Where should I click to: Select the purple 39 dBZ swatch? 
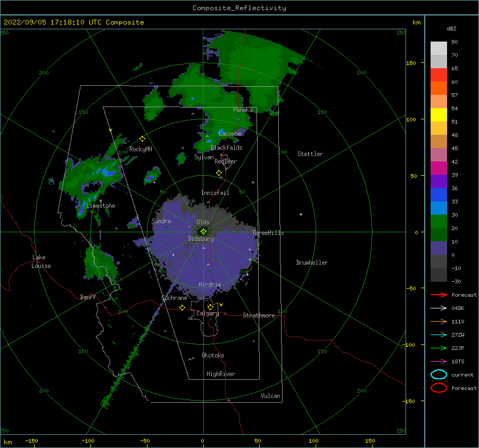[x=439, y=181]
